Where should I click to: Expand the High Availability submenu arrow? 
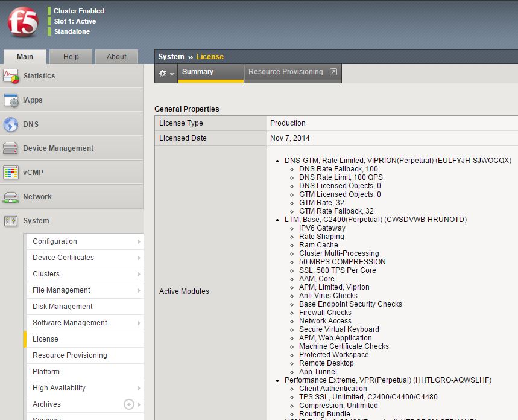pos(139,388)
